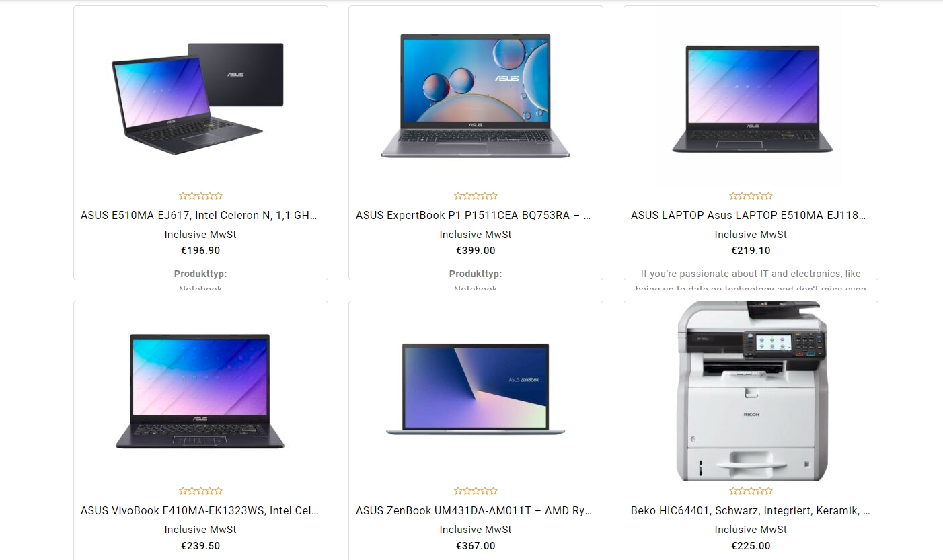The width and height of the screenshot is (943, 560).
Task: Open the ASUS ZenBook UM431DA-AM011T title link
Action: coord(474,511)
